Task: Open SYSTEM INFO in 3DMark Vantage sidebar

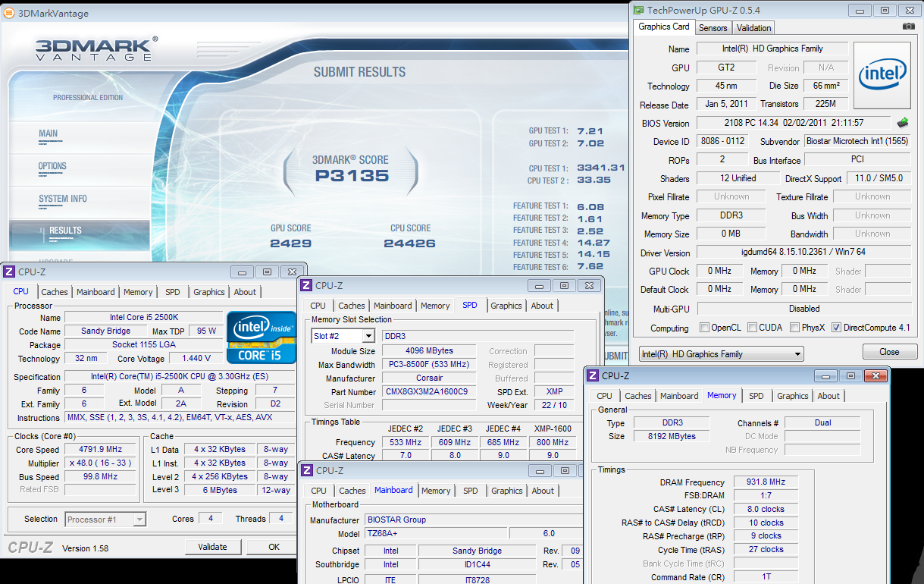Action: click(x=63, y=199)
